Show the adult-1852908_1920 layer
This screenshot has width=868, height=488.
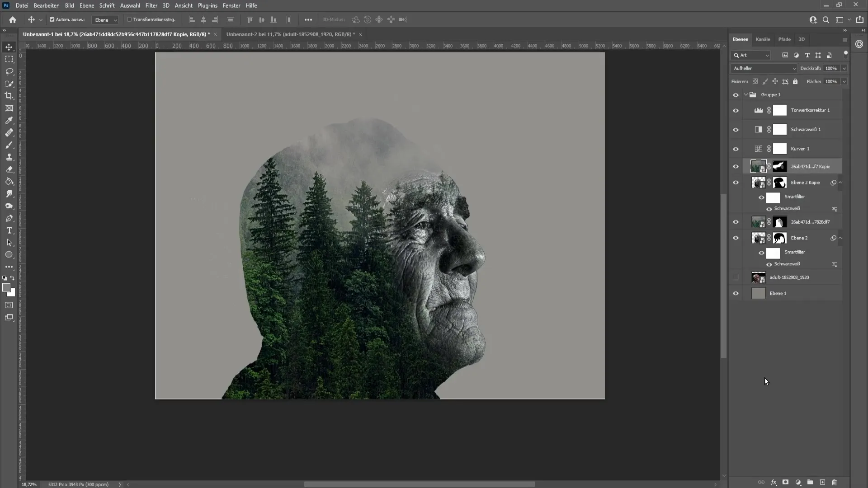(736, 277)
